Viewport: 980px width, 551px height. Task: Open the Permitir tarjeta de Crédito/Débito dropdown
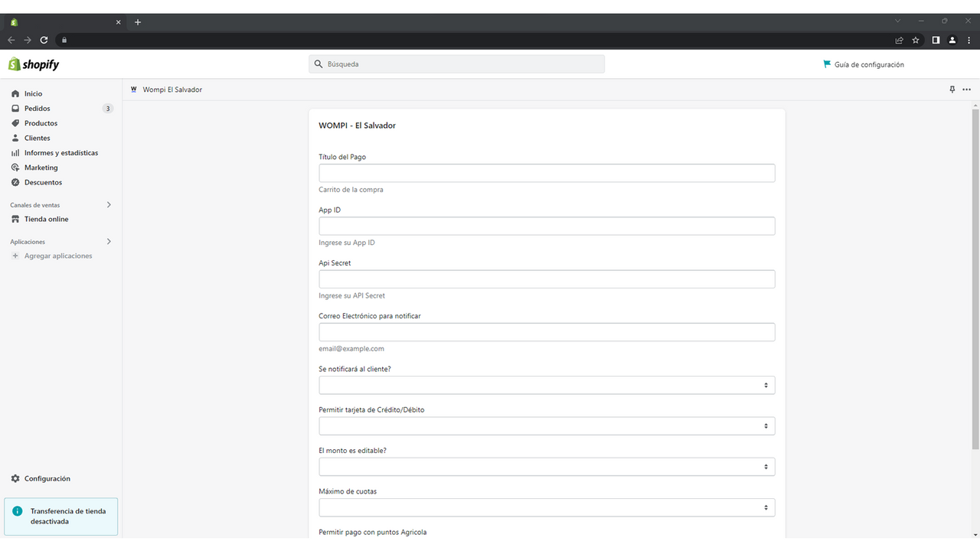click(547, 426)
